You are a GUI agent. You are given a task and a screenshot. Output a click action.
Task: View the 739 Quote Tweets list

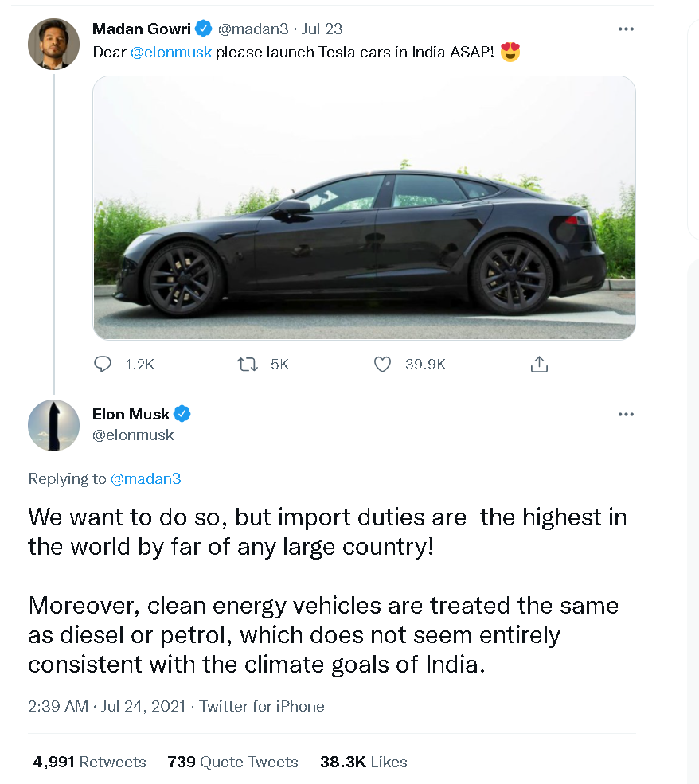[232, 762]
